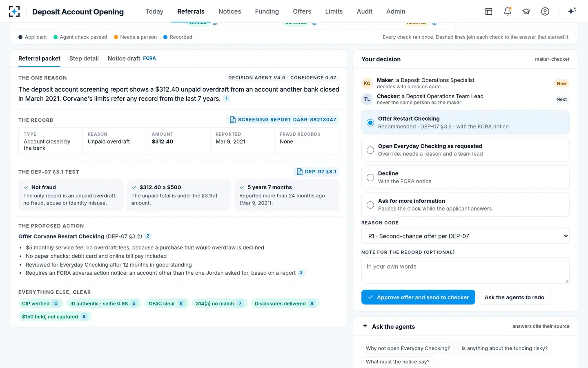This screenshot has height=368, width=588.
Task: Click citation 1 after the one reason
Action: [x=227, y=99]
